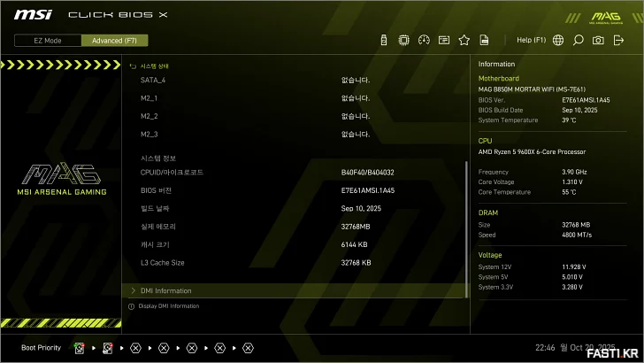Click the MSI logo
The height and width of the screenshot is (363, 644).
(34, 15)
